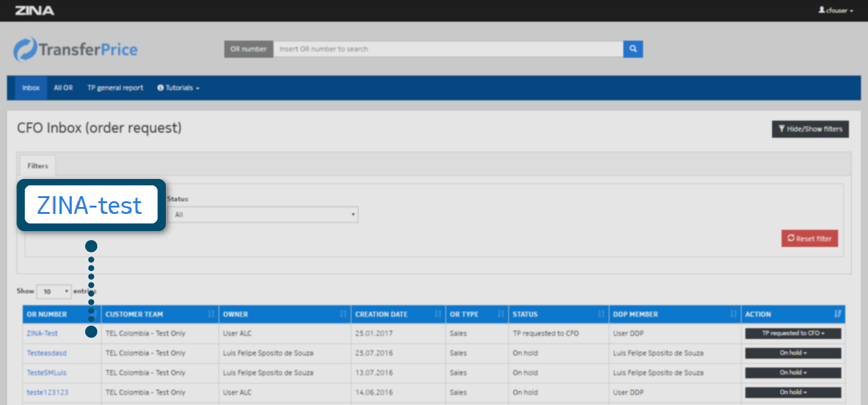The width and height of the screenshot is (868, 405).
Task: Click the TransferPrice logo
Action: tap(76, 50)
